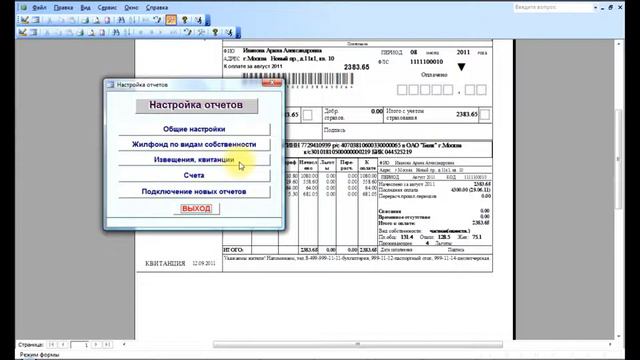Viewport: 640px width, 360px height.
Task: Click the vertical scrollbar down arrow
Action: (619, 336)
